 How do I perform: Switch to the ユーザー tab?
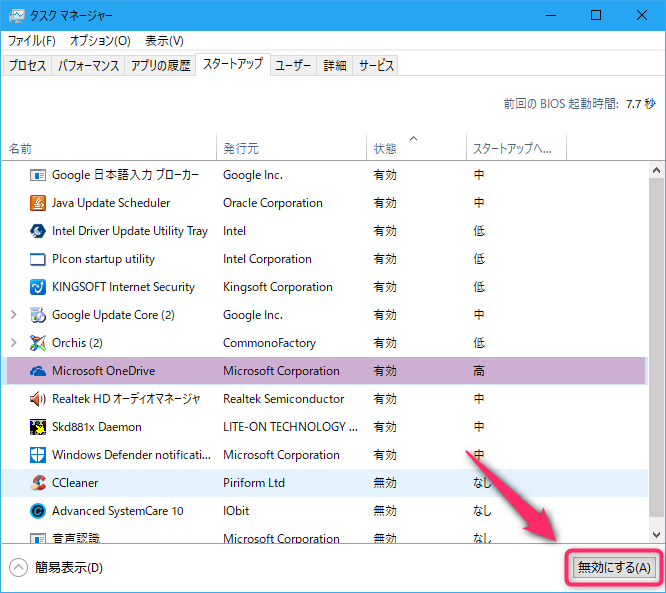click(x=293, y=65)
